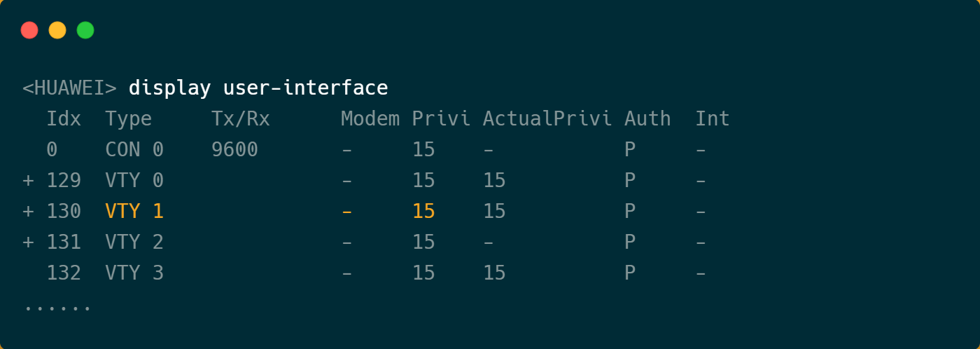
Task: Click the yellow minimize window button
Action: click(57, 30)
